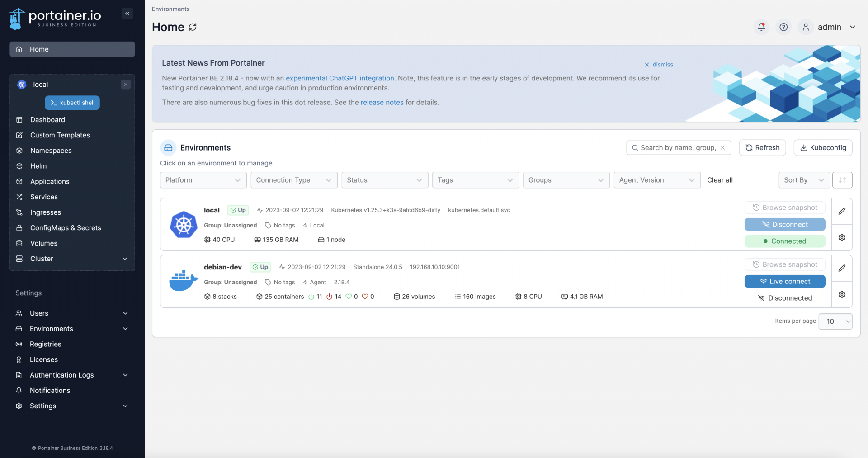Open Custom Templates in the sidebar

[x=72, y=135]
